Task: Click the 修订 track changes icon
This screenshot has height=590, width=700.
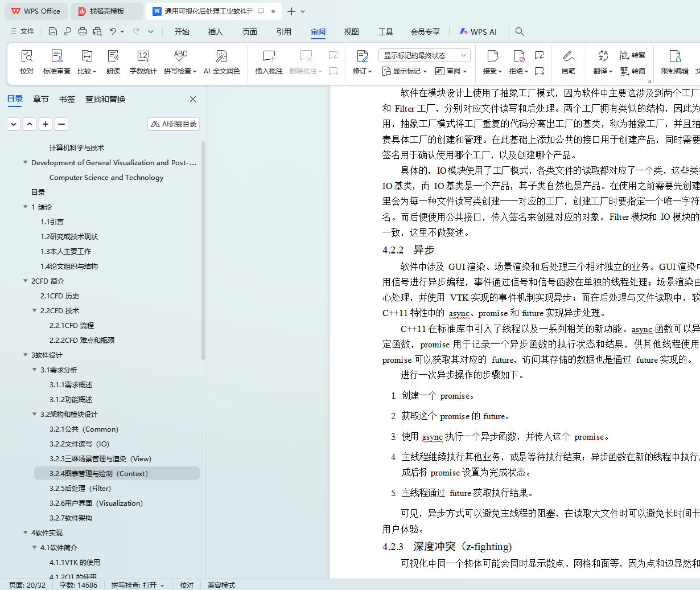Action: pyautogui.click(x=363, y=56)
